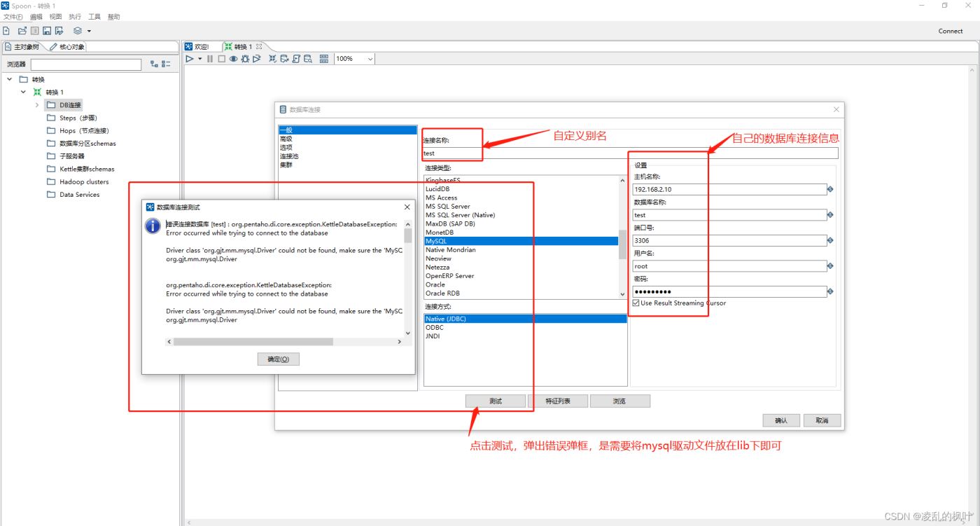Click the Preview transformation eye icon

click(233, 59)
